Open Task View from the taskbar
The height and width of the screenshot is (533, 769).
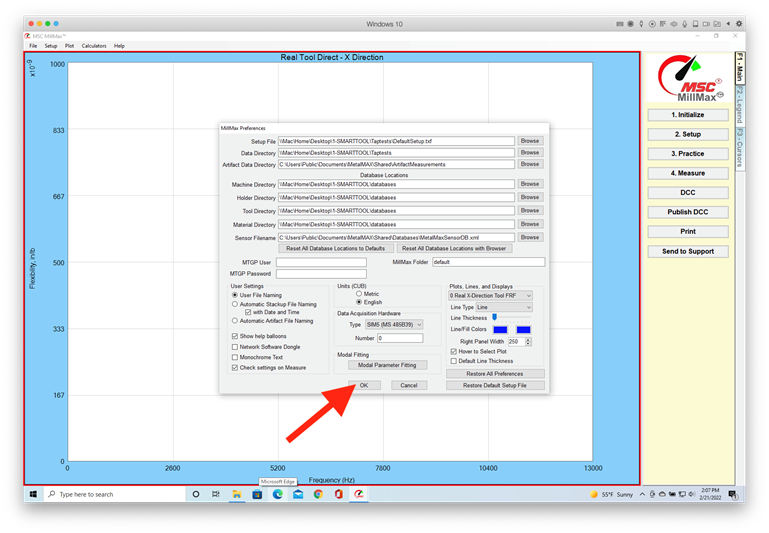coord(216,494)
